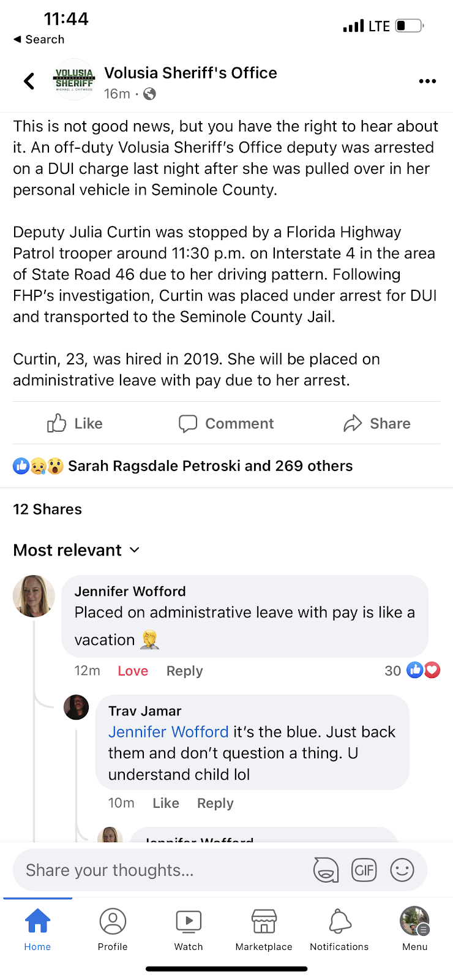Reply to Trav Jamar's comment
Viewport: 453px width, 980px height.
(x=215, y=803)
